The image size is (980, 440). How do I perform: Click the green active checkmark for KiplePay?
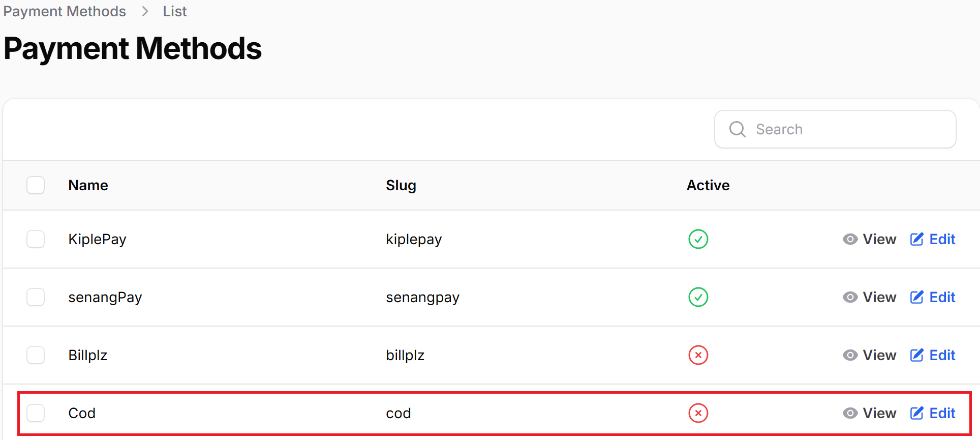tap(698, 239)
